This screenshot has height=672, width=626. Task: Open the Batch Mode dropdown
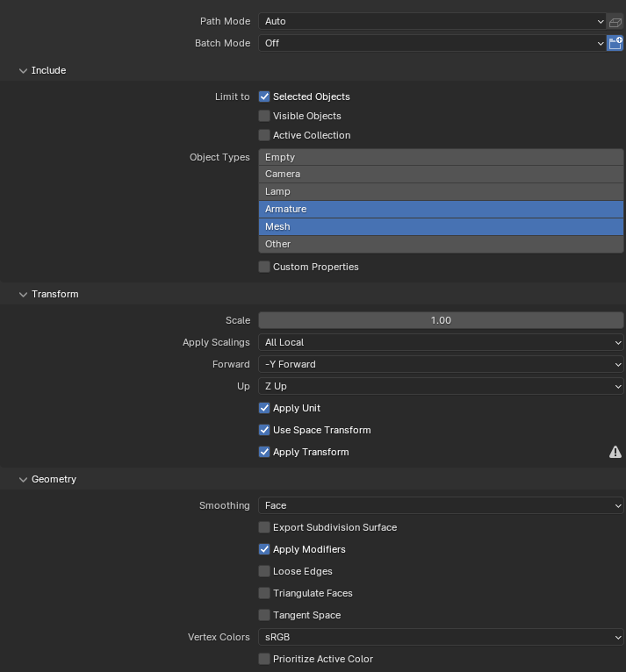432,43
